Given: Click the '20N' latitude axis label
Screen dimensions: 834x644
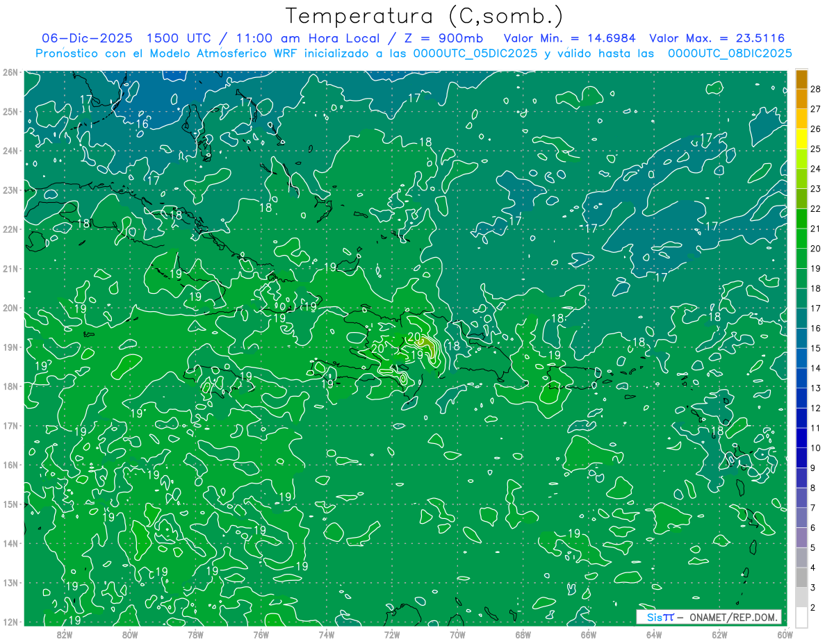Looking at the screenshot, I should (x=10, y=308).
